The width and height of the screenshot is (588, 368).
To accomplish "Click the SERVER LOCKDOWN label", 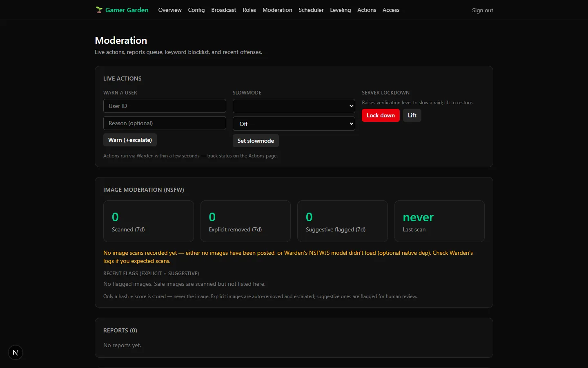I will 385,93.
